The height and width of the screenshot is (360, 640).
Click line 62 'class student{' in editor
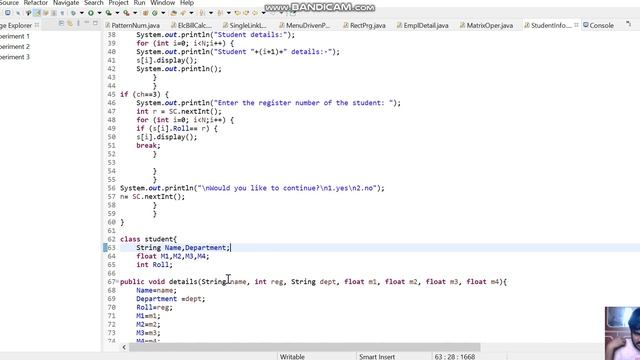pyautogui.click(x=149, y=239)
